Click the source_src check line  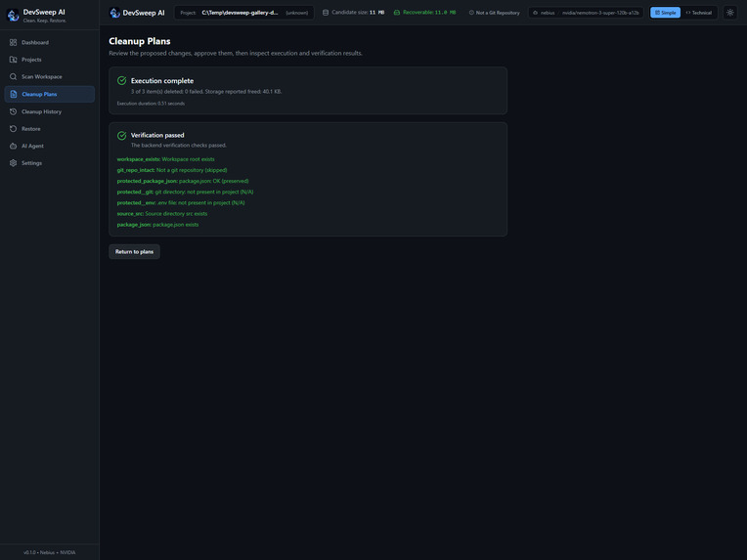click(x=162, y=214)
